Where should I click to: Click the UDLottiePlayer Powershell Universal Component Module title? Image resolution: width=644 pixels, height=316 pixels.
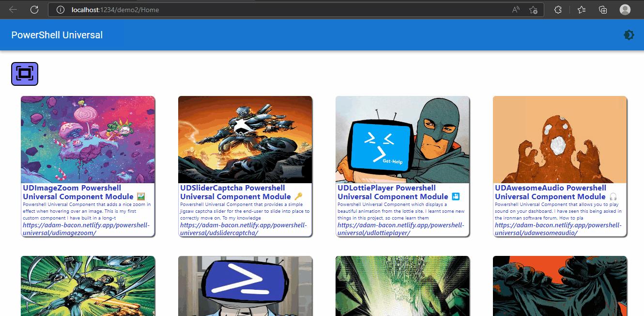393,192
